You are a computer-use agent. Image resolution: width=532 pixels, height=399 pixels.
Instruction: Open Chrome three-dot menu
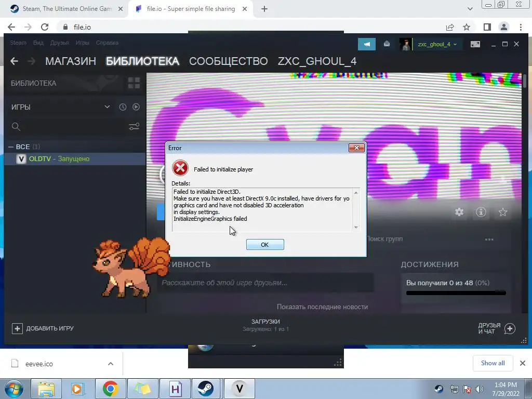[x=521, y=27]
